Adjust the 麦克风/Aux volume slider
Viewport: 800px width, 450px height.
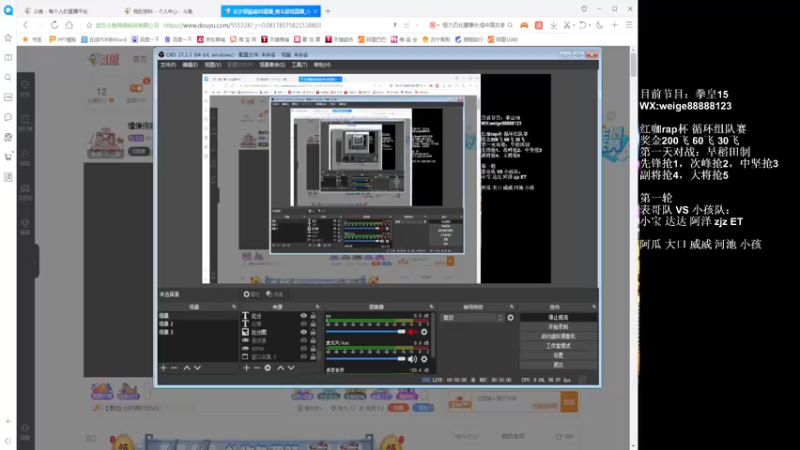(365, 359)
